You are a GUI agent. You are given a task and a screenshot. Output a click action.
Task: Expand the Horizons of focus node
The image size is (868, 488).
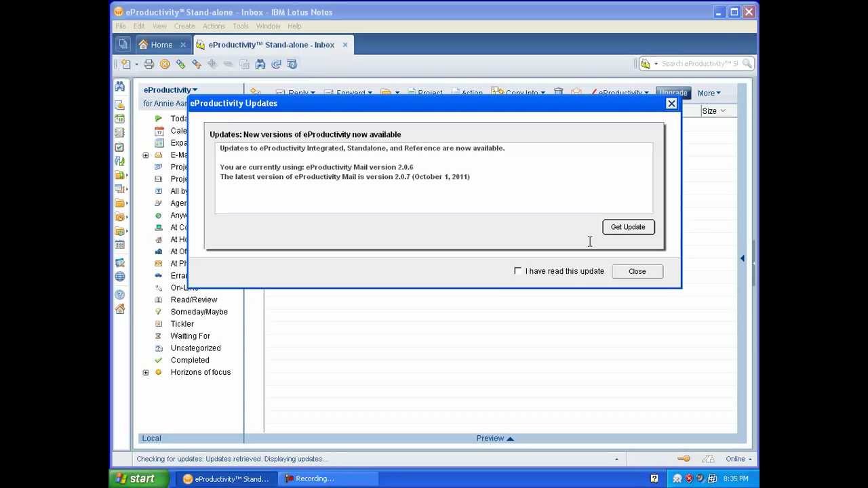click(146, 373)
